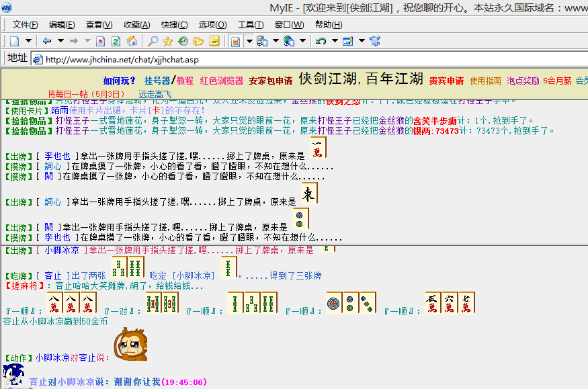Open the 如何玩? link

coord(119,81)
